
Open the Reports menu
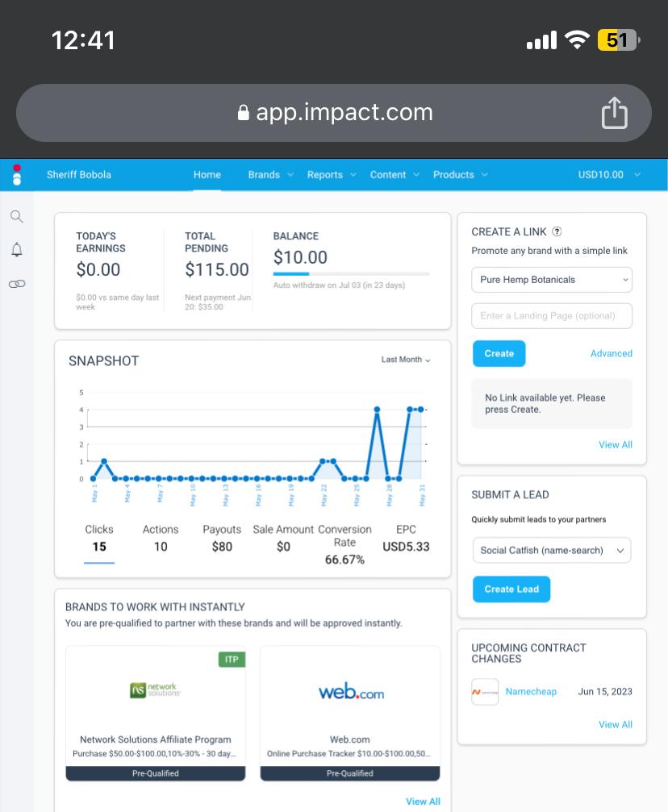(x=332, y=175)
